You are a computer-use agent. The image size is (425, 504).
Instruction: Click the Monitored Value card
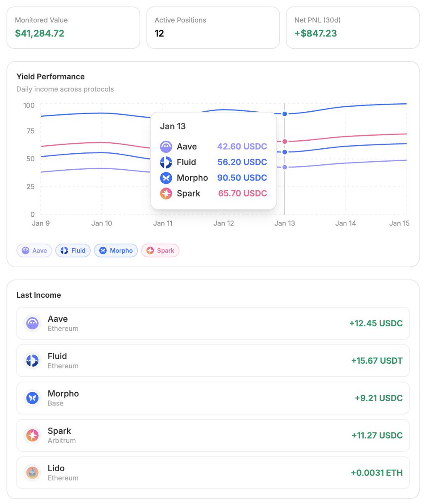[x=73, y=28]
